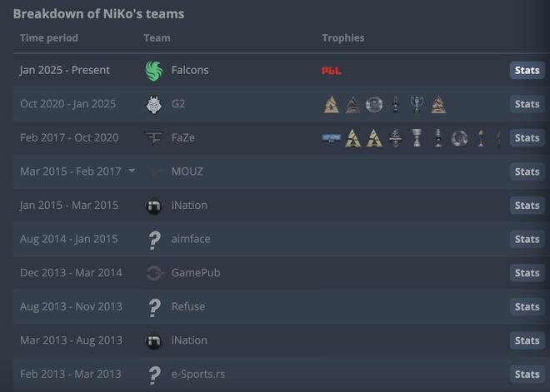Click the first BLAST trophy in G2 row
This screenshot has height=392, width=550.
point(332,104)
